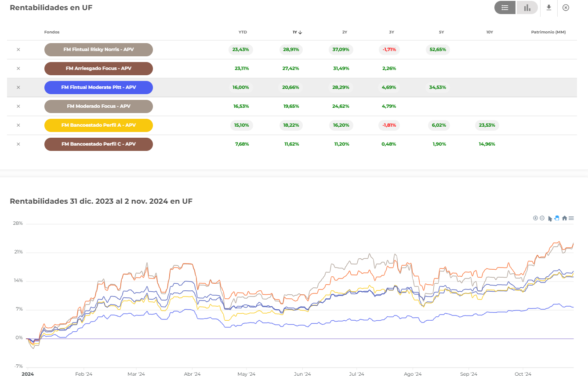Download the returns table
This screenshot has width=588, height=381.
(x=548, y=7)
